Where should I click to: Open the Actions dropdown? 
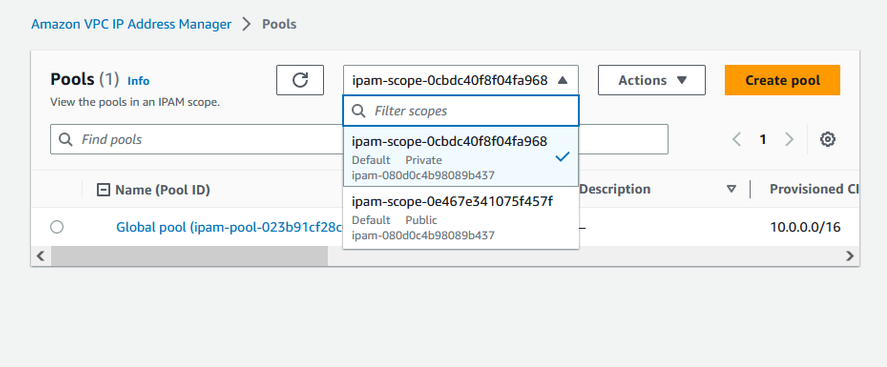[x=652, y=80]
